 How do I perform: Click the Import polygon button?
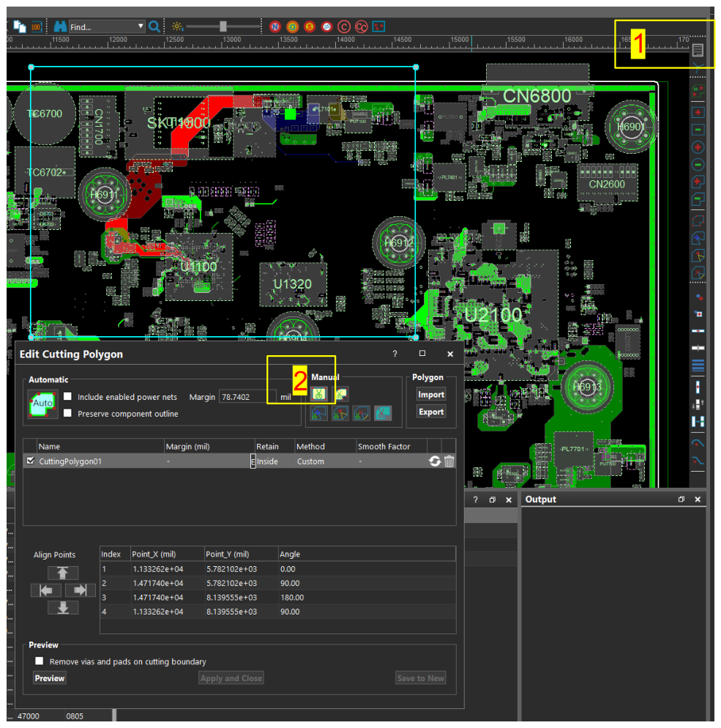(431, 394)
